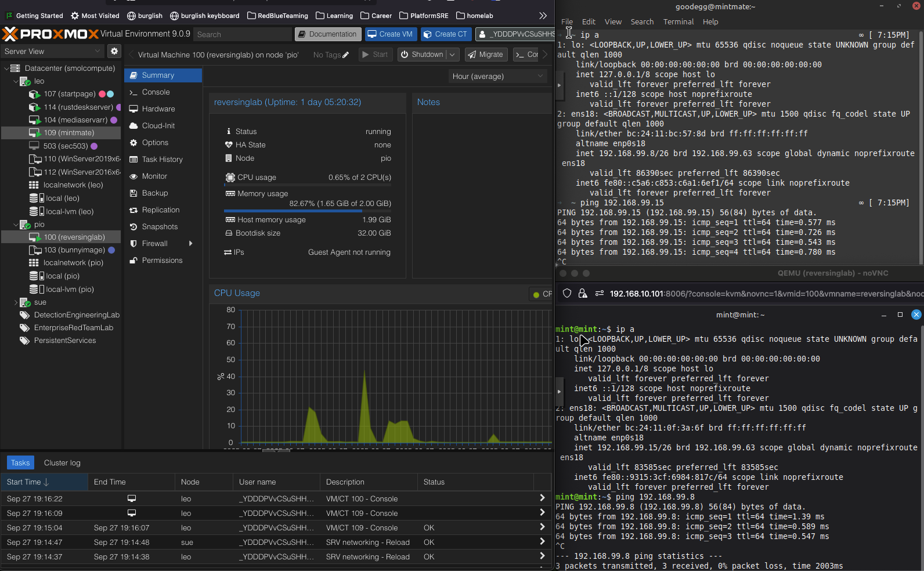The height and width of the screenshot is (571, 924).
Task: Open the Replication section
Action: pos(160,210)
